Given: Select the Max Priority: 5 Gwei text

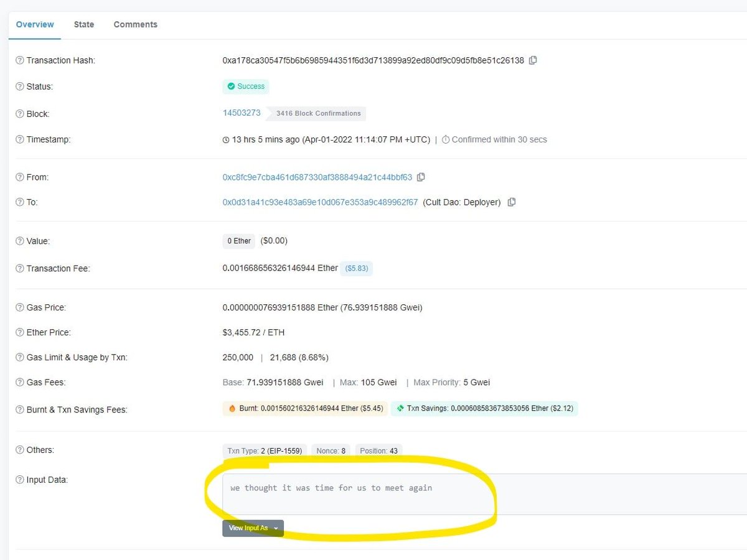Looking at the screenshot, I should [x=452, y=382].
